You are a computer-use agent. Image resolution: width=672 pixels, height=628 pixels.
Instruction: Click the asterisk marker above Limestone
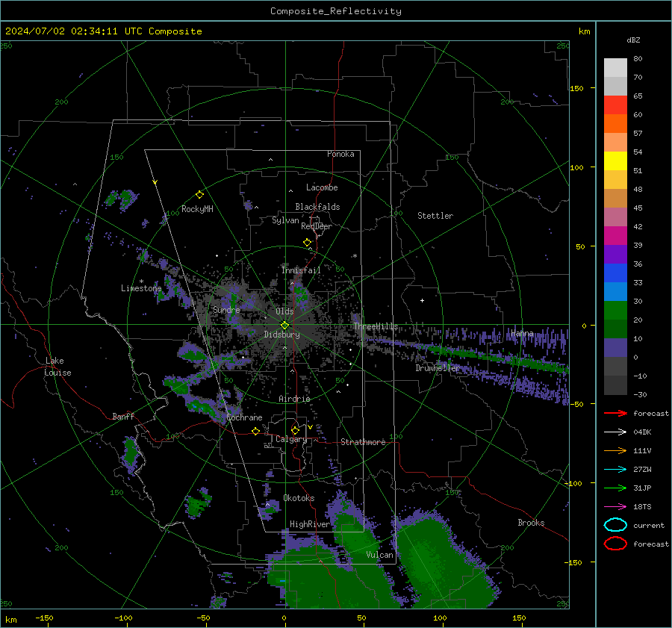(141, 282)
